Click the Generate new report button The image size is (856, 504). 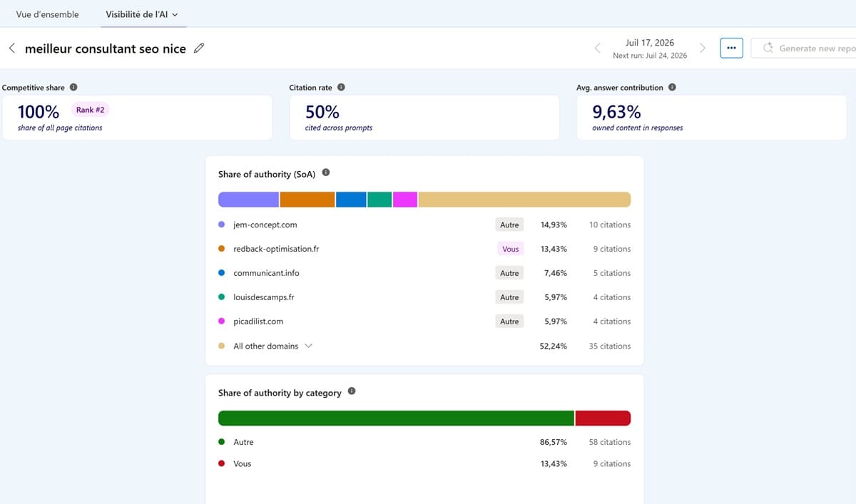[x=803, y=48]
